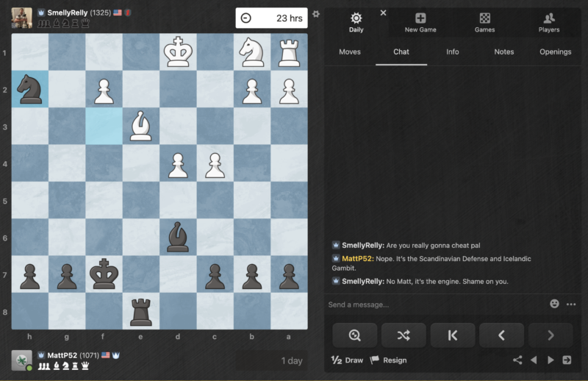Image resolution: width=588 pixels, height=381 pixels.
Task: Open SmellyRelly's profile avatar
Action: [22, 18]
